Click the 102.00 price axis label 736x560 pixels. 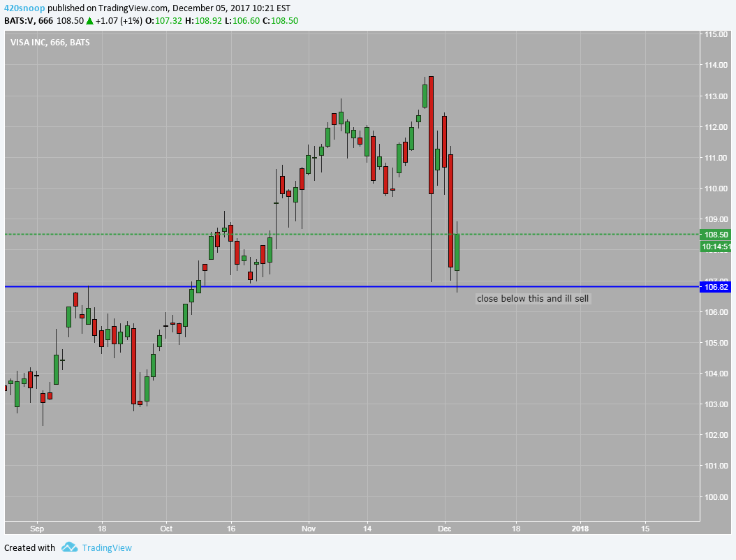click(716, 435)
